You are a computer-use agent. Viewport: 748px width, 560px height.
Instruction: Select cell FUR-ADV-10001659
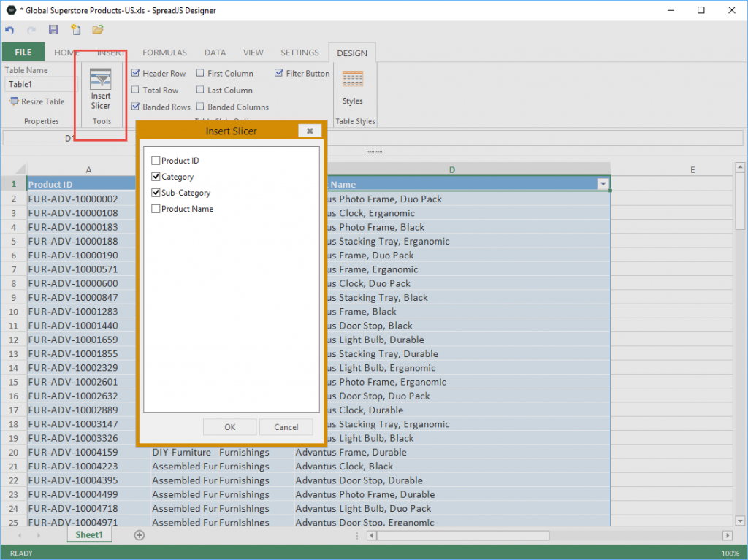coord(82,340)
